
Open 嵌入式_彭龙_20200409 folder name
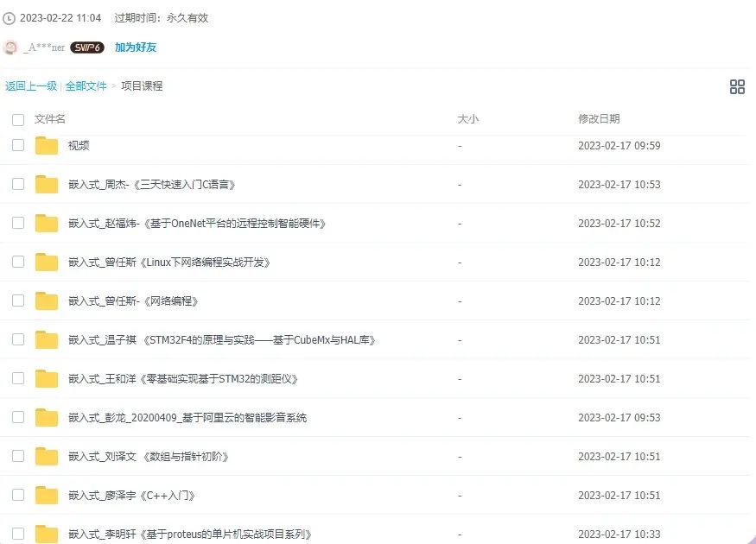coord(187,418)
